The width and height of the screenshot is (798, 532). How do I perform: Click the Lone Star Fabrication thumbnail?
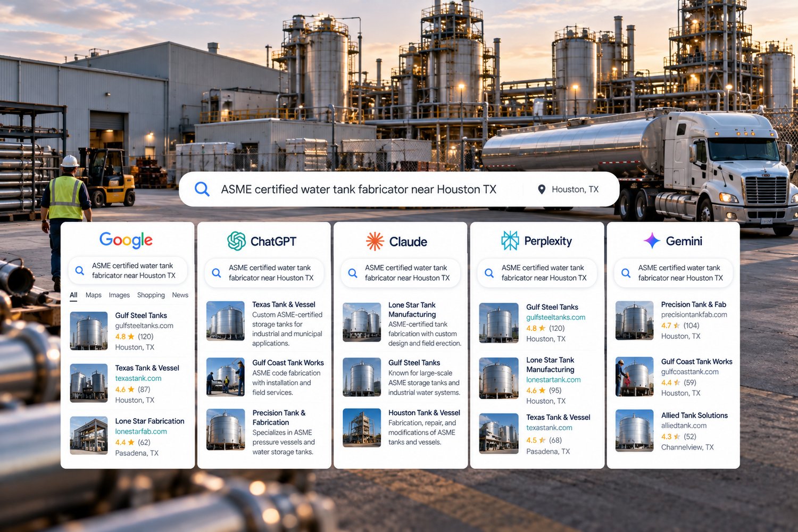click(89, 435)
